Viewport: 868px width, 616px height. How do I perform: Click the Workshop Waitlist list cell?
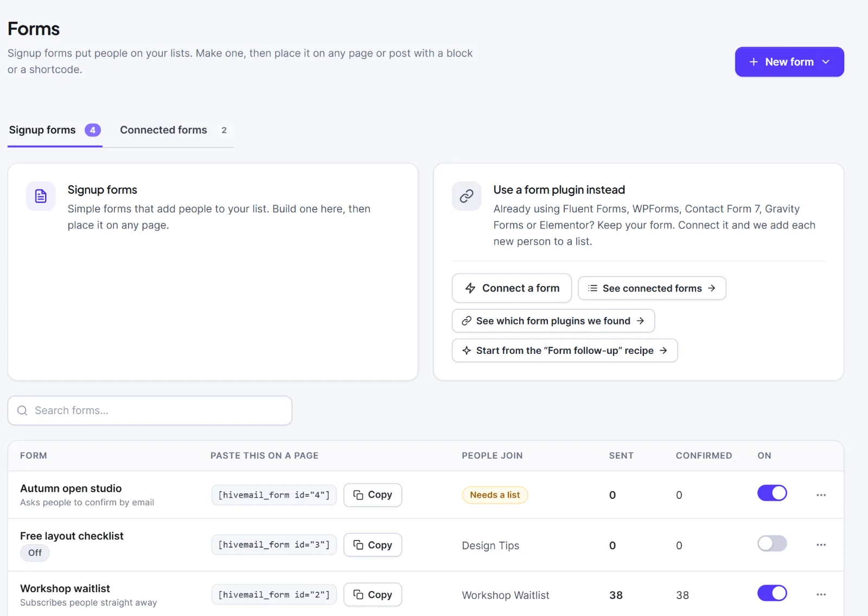[x=506, y=595]
